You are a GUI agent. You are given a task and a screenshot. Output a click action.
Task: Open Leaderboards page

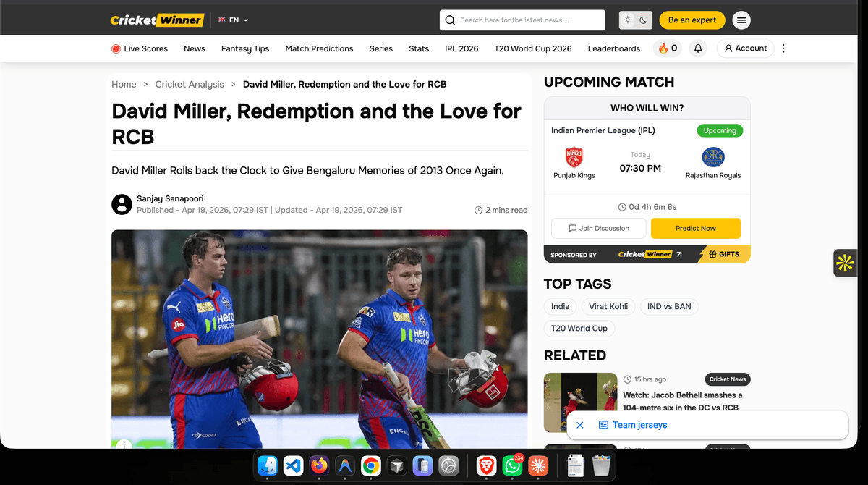614,48
